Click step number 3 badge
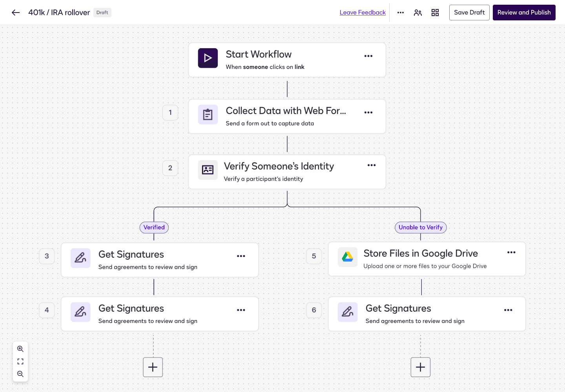565x392 pixels. tap(47, 256)
